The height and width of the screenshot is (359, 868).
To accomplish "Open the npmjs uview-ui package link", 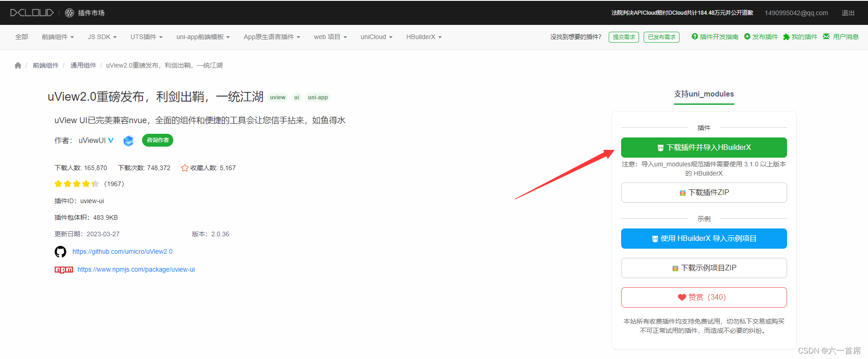I will pyautogui.click(x=136, y=269).
